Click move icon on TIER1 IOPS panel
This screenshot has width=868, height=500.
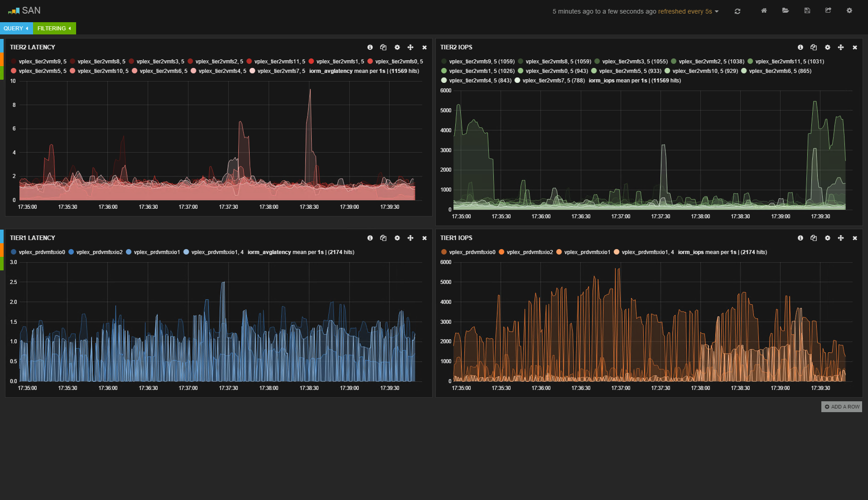coord(841,238)
